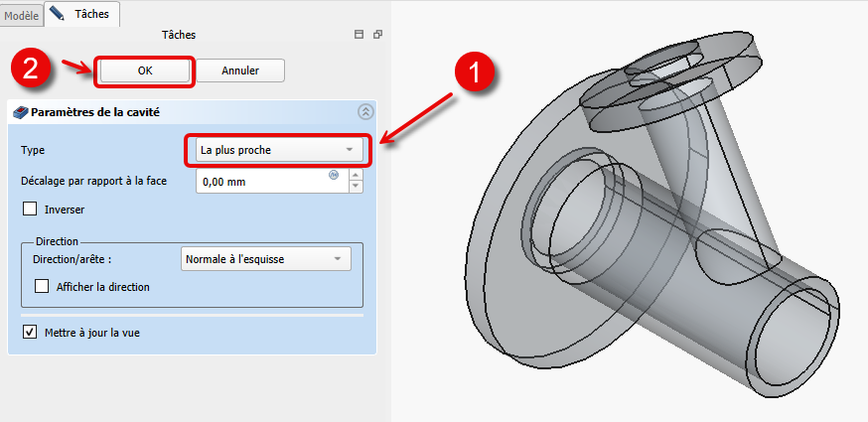Screen dimensions: 868x422
Task: Click the pocket icon beside Paramètres de la cavité
Action: 20,113
